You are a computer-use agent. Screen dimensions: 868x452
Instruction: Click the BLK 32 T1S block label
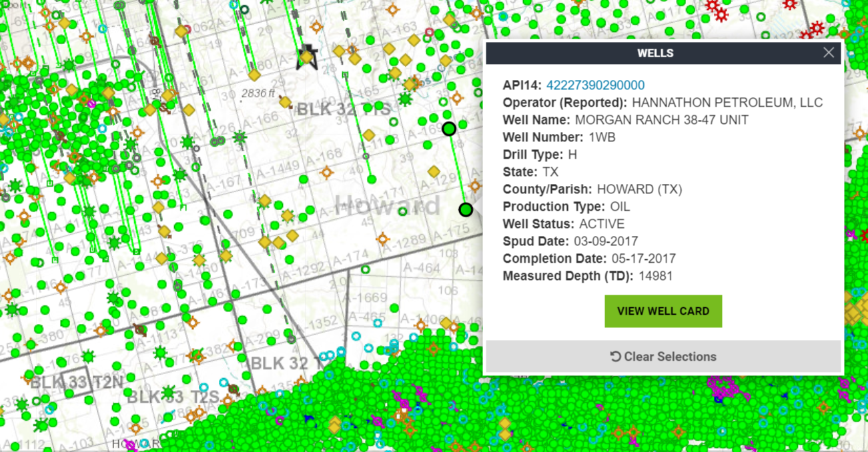pyautogui.click(x=344, y=109)
